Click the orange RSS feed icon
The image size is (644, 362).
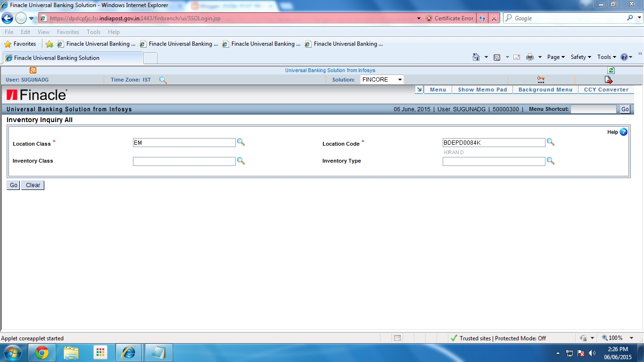click(x=33, y=70)
